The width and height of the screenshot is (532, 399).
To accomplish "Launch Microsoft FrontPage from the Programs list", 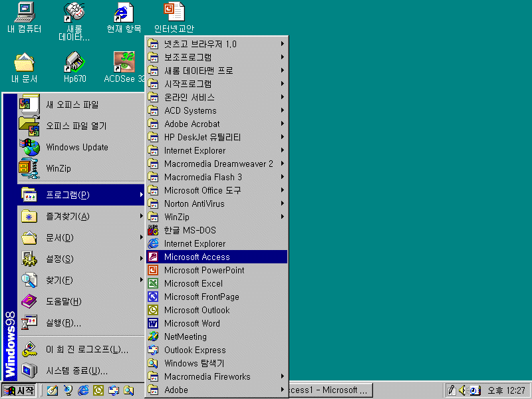I will pyautogui.click(x=217, y=297).
